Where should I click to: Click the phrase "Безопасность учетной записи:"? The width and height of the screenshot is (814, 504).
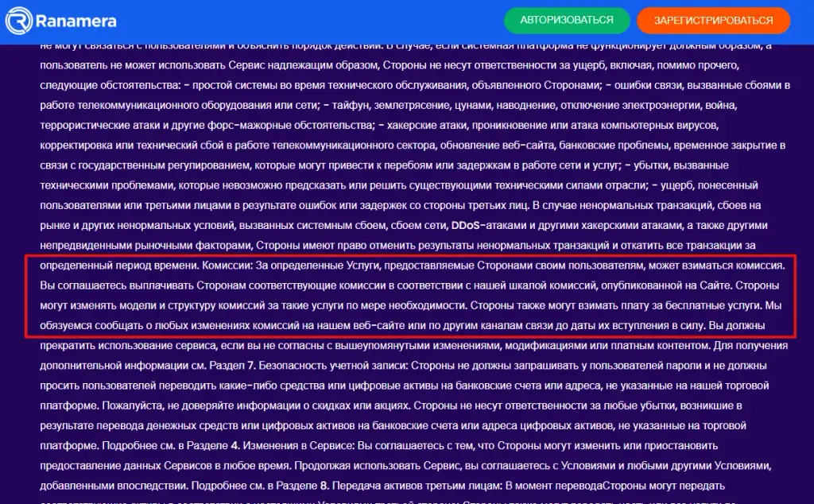[333, 366]
